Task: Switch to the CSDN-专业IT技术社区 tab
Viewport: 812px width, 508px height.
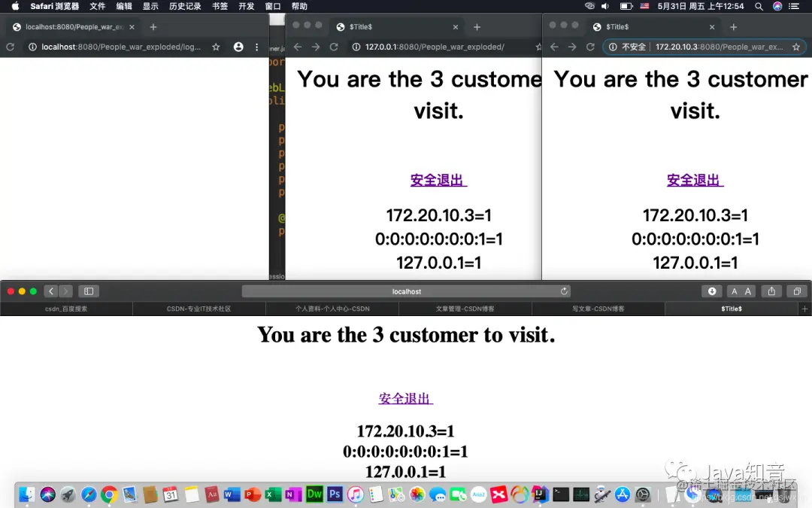Action: (x=198, y=309)
